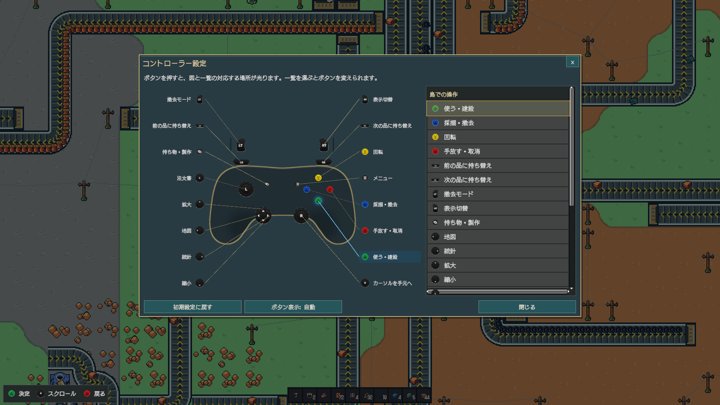
Task: Click red icon beside 手放す・取消 diagram label
Action: point(365,231)
